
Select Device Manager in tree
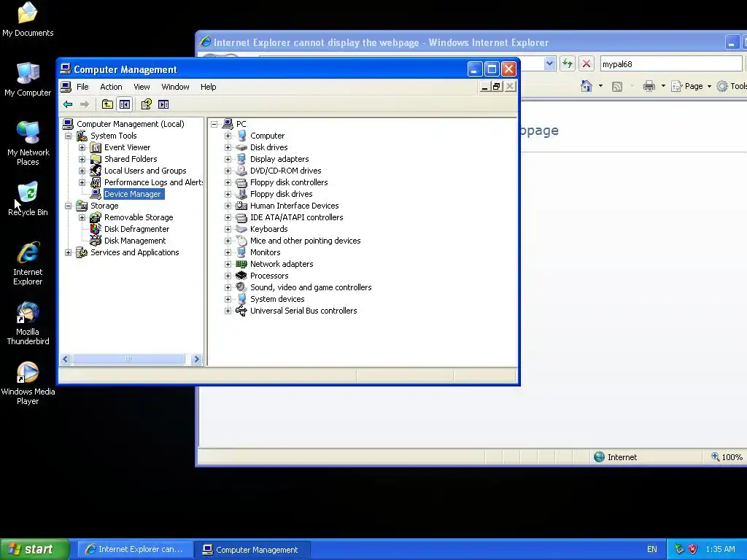(133, 194)
